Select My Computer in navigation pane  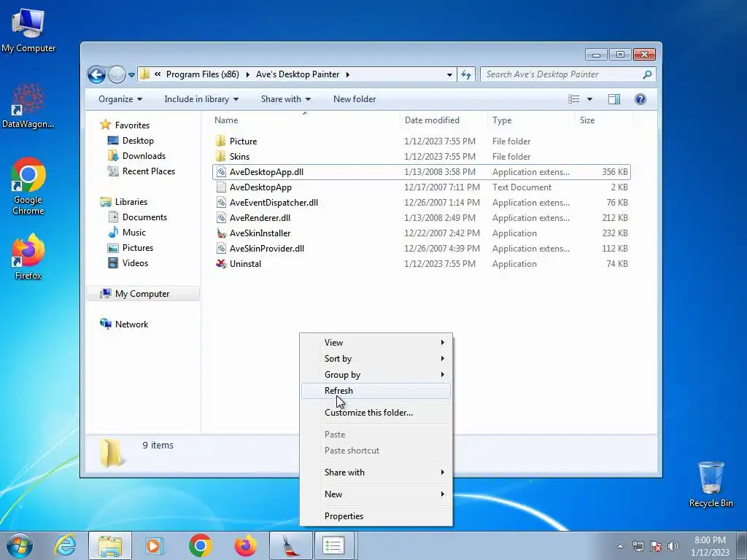point(142,294)
